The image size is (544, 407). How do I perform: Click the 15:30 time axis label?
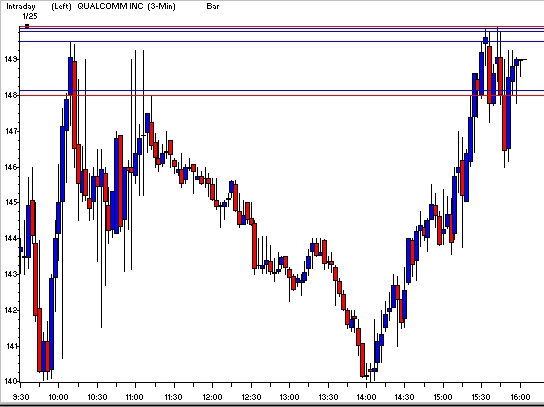[x=481, y=397]
